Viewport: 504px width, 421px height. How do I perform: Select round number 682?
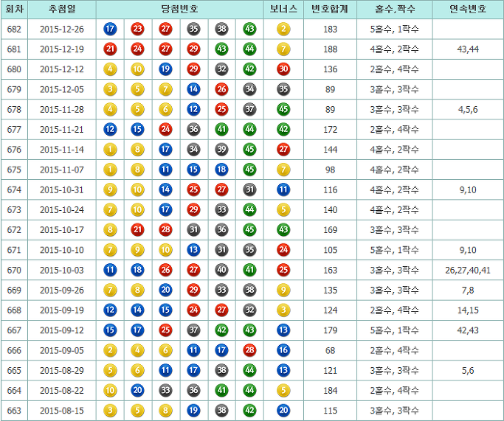14,29
